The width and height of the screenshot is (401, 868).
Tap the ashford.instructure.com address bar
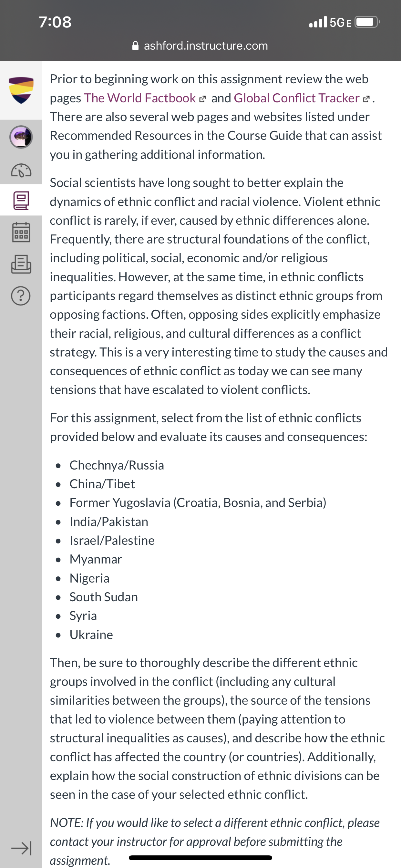[x=200, y=46]
